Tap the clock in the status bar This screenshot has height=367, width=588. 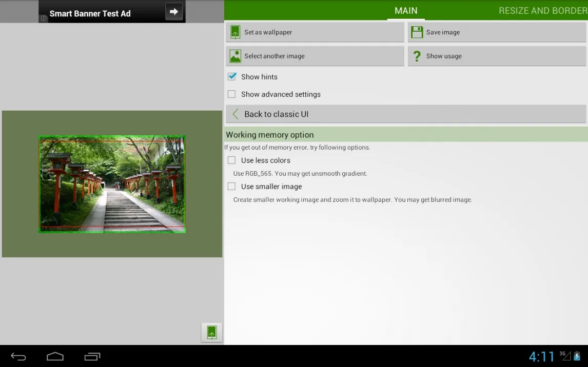coord(541,357)
